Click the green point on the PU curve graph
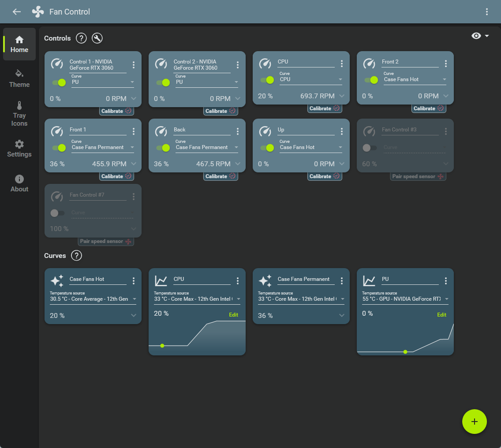Image resolution: width=501 pixels, height=448 pixels. tap(405, 352)
